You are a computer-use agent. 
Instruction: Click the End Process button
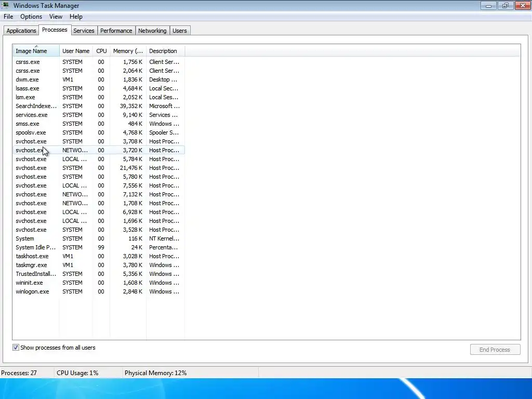[x=495, y=350]
